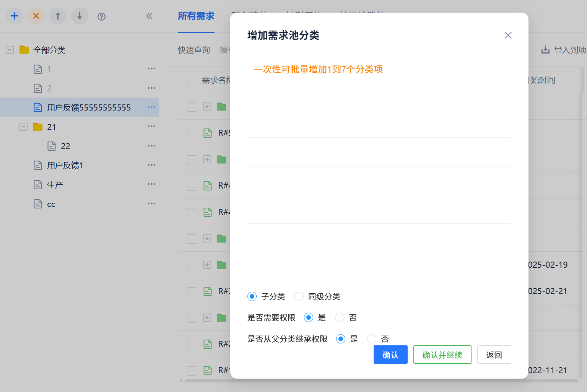The image size is (587, 392).
Task: Open more options for cc category
Action: (x=151, y=203)
